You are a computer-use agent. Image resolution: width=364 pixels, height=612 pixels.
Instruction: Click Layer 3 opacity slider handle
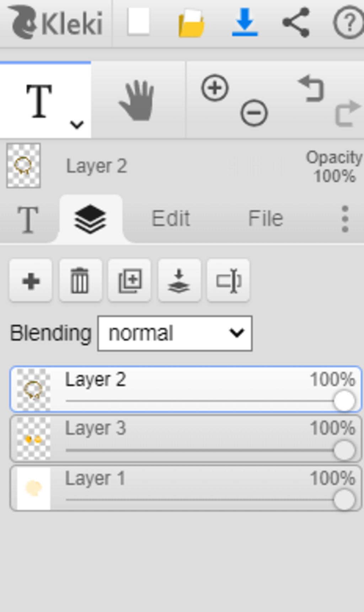coord(344,450)
